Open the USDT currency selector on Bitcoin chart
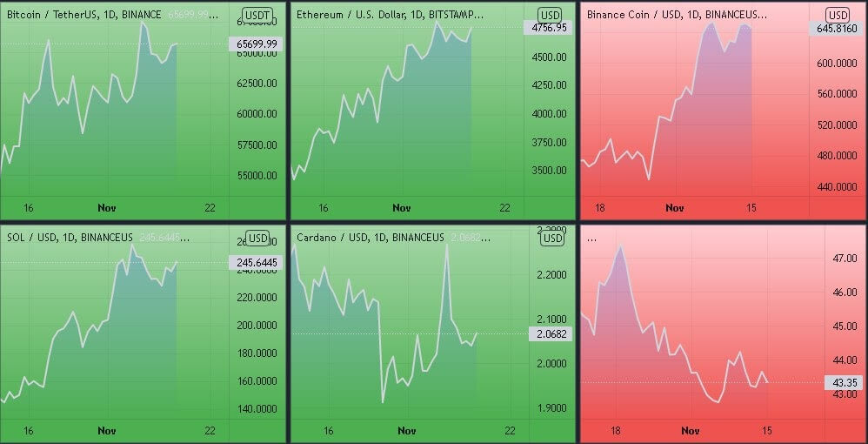This screenshot has height=444, width=868. pyautogui.click(x=257, y=15)
